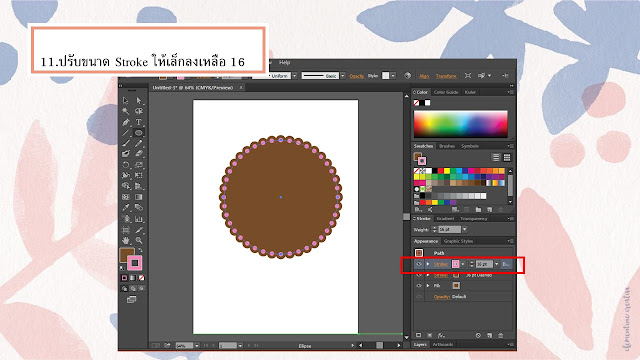Enable Draw Behind mode
The height and width of the screenshot is (360, 640).
pos(133,288)
